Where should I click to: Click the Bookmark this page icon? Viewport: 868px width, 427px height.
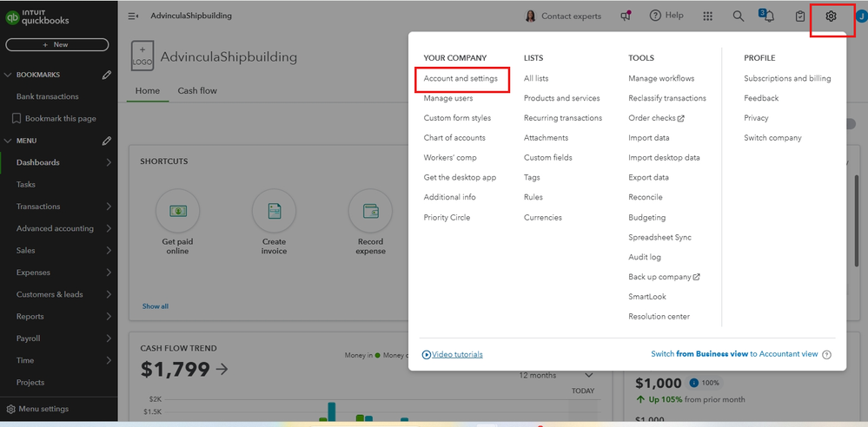click(x=17, y=118)
